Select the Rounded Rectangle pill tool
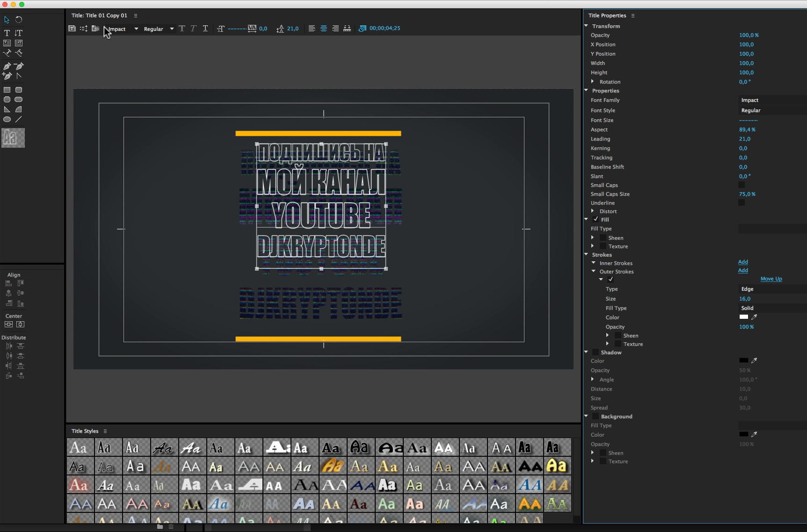This screenshot has height=532, width=807. coord(19,100)
